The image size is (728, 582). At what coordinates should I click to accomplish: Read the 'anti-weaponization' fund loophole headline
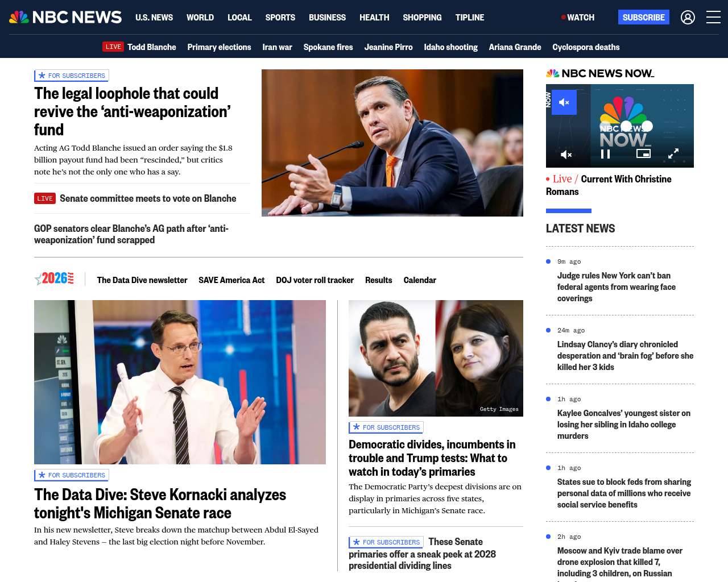[x=133, y=111]
